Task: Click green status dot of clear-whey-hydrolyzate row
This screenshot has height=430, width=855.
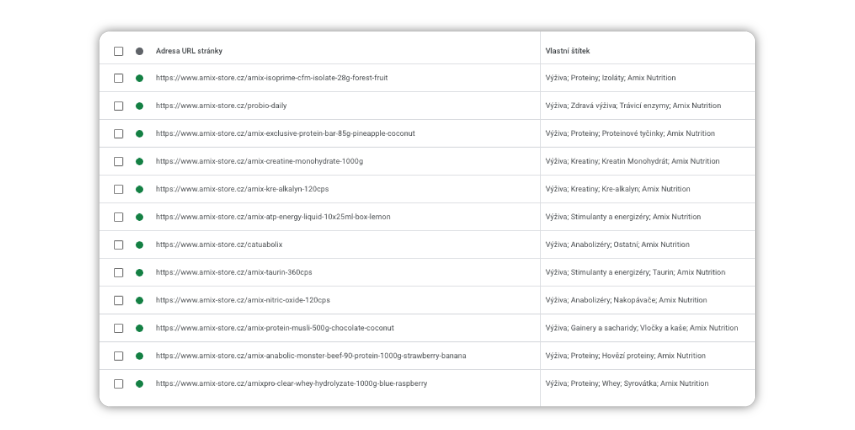Action: (x=140, y=384)
